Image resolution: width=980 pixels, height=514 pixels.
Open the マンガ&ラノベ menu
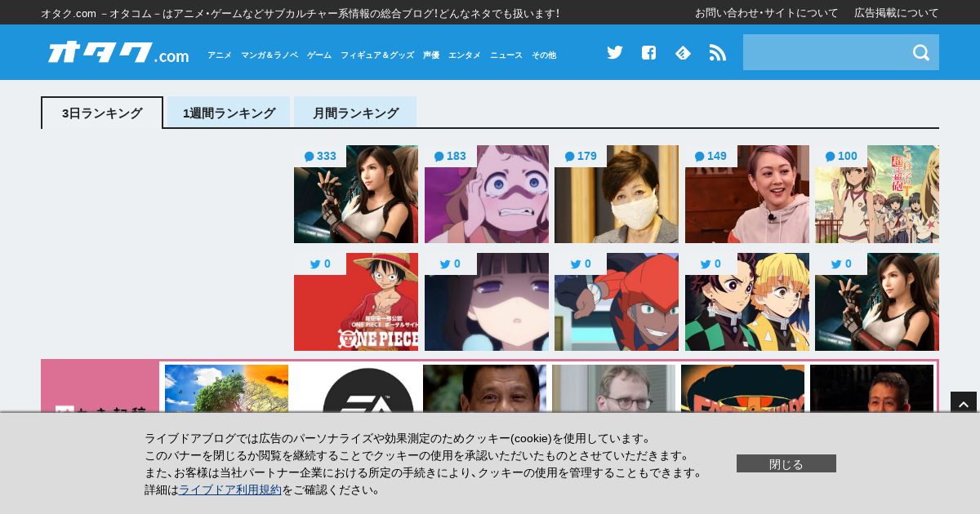[269, 55]
